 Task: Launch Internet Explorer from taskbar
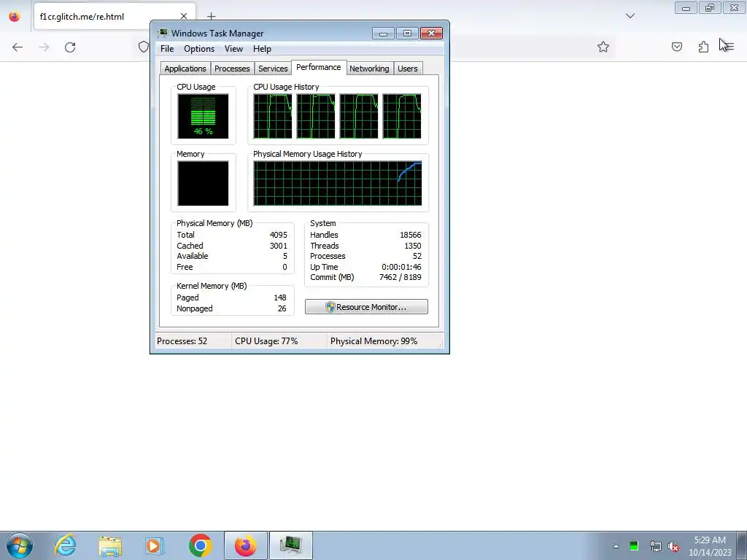pos(65,545)
